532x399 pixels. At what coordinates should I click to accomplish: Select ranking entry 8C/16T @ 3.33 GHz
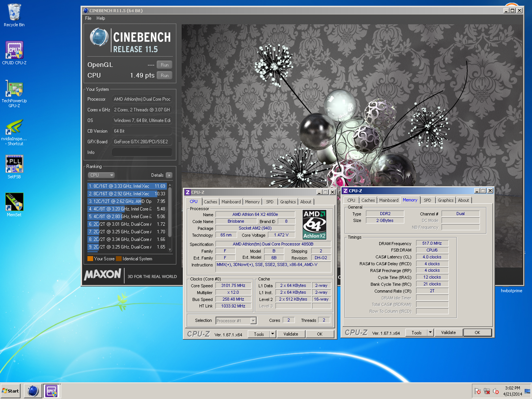pos(127,186)
